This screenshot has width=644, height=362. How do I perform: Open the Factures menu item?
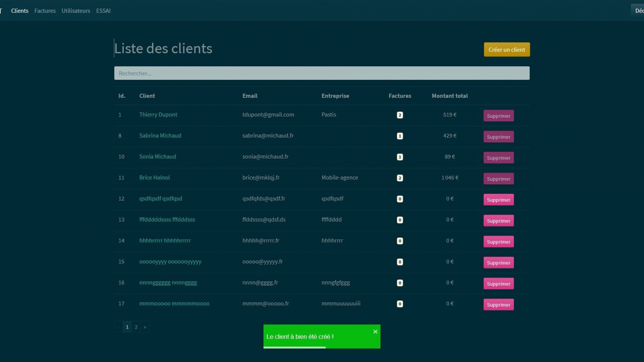click(45, 11)
